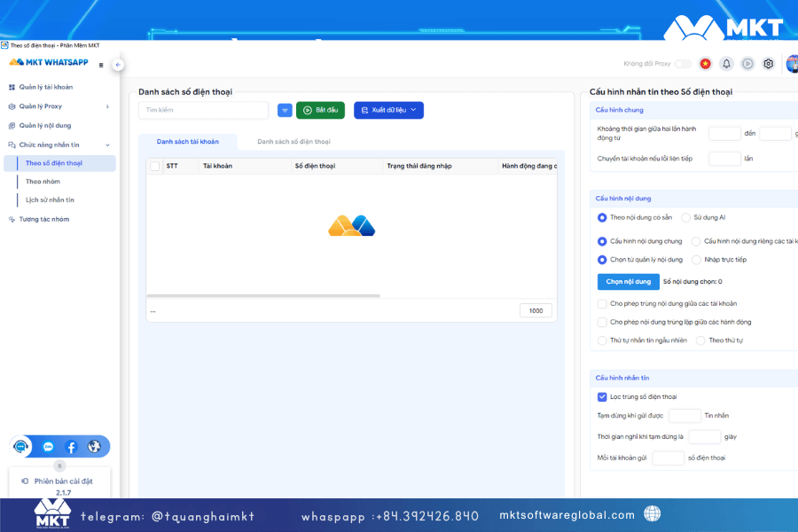Toggle the Không đổi Proxy switch
This screenshot has width=798, height=532.
point(683,64)
